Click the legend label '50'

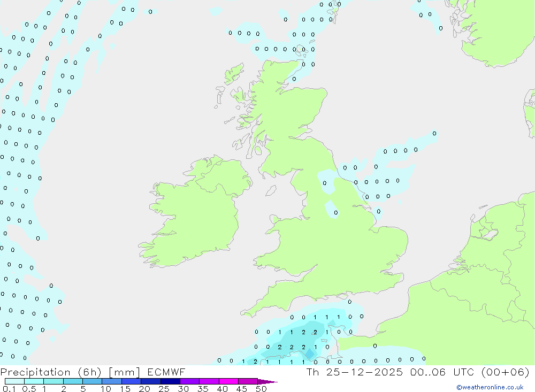[x=261, y=389]
